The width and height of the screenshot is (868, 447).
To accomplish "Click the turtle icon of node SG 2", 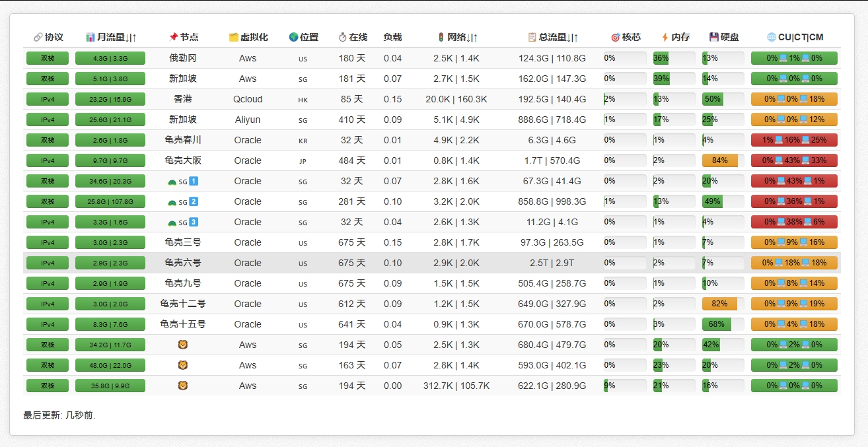I will click(x=172, y=202).
